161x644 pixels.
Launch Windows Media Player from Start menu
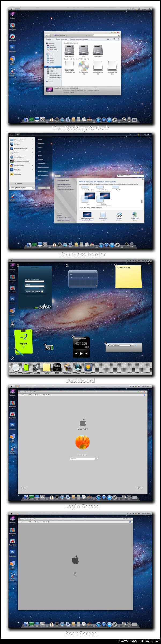pyautogui.click(x=21, y=148)
